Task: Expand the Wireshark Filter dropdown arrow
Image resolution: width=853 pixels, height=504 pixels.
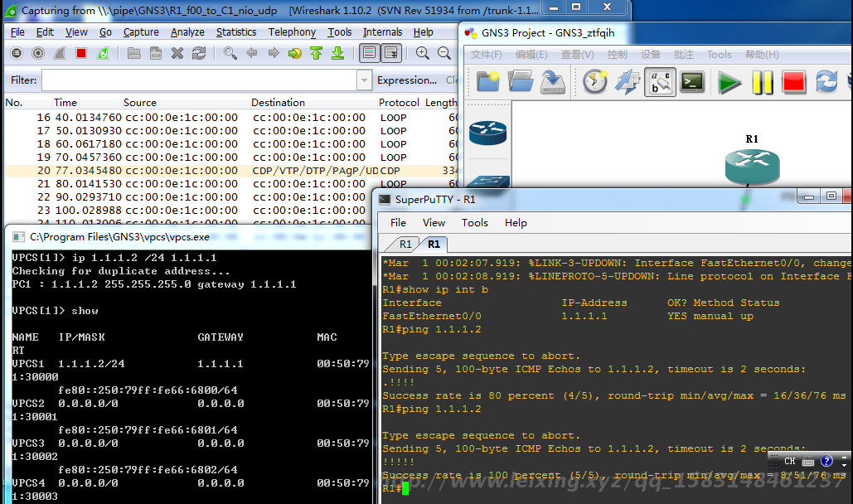Action: tap(364, 80)
